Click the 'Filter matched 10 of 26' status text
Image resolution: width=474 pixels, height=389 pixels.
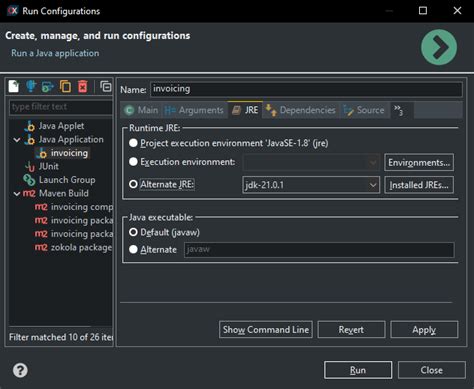[x=61, y=337]
